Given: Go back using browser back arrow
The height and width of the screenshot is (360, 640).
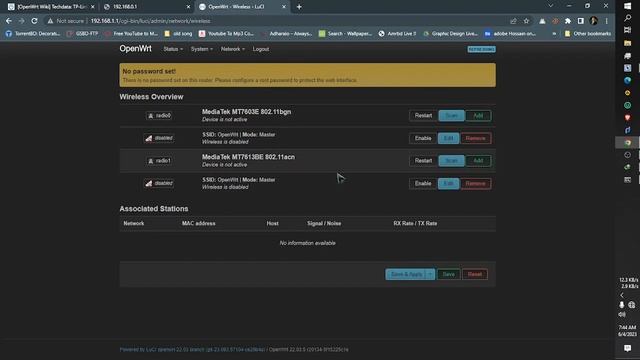Looking at the screenshot, I should [9, 21].
